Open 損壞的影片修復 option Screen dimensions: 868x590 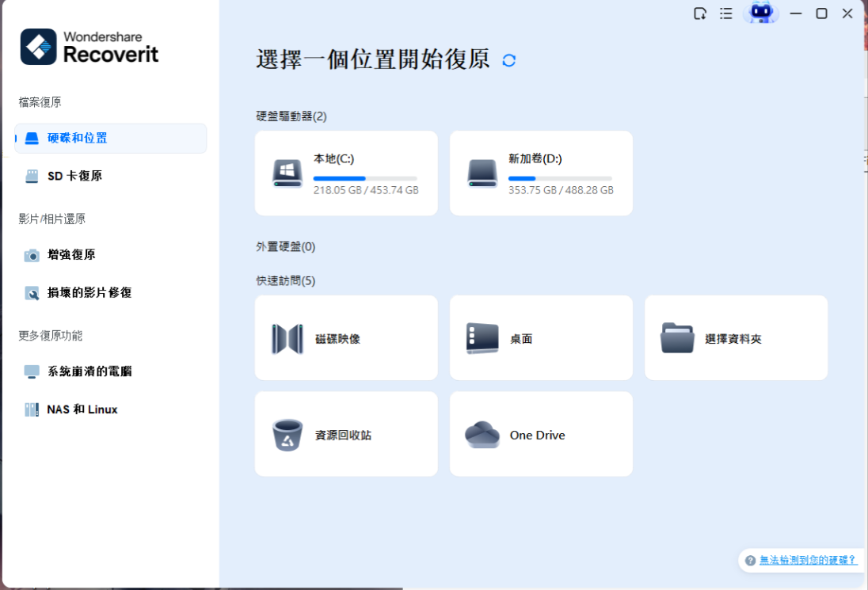pyautogui.click(x=111, y=293)
